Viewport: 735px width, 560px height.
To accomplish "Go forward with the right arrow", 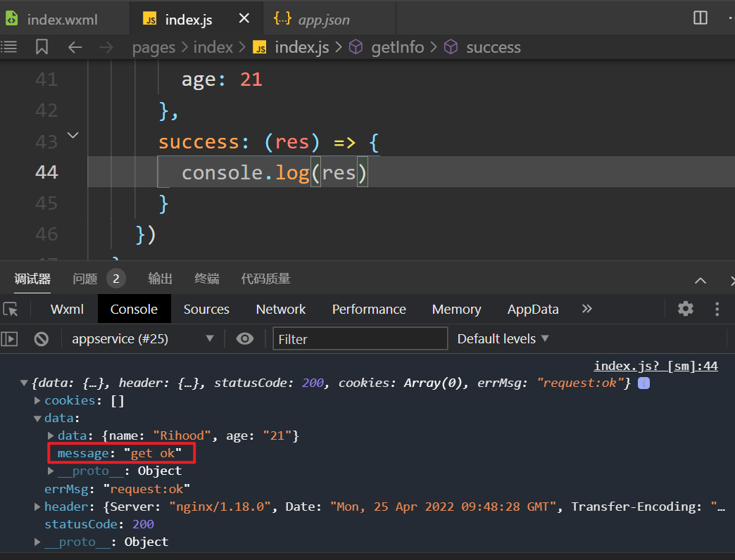I will click(106, 47).
